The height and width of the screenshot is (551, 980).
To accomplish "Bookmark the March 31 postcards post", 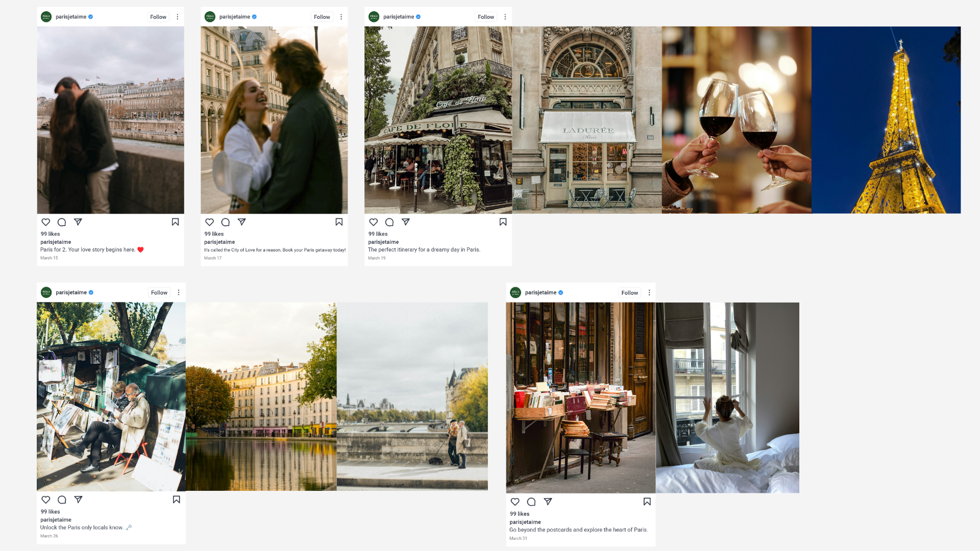I will (x=647, y=502).
